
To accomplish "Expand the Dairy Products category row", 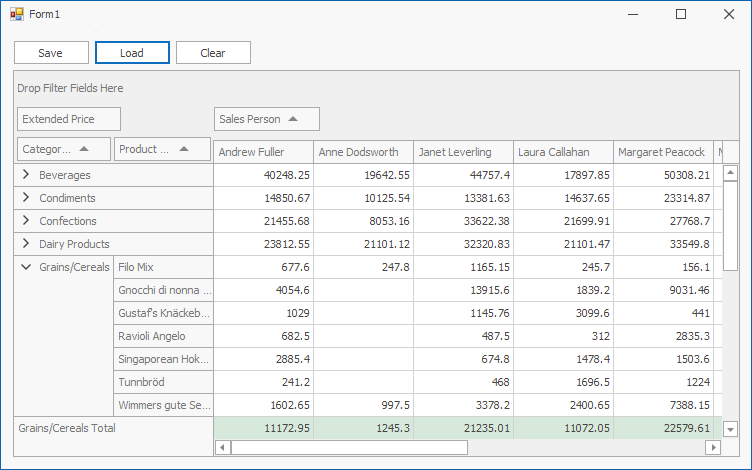I will (26, 244).
